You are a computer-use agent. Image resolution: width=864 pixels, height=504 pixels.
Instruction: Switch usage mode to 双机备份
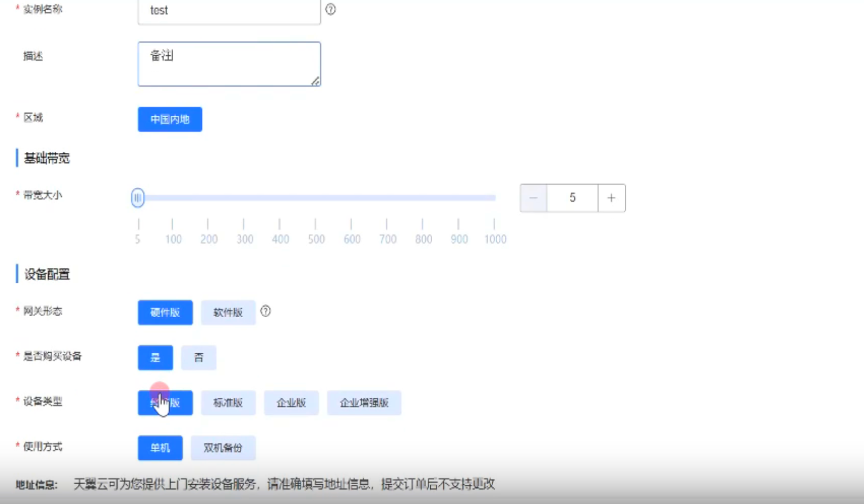(x=223, y=448)
